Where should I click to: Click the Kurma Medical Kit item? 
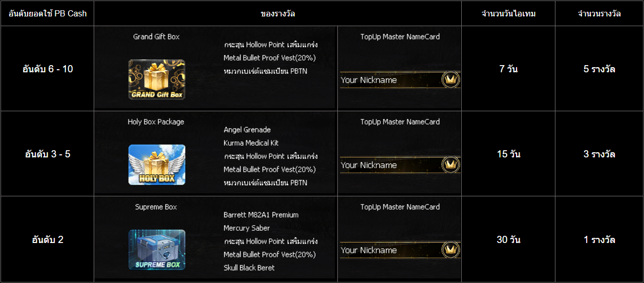(251, 143)
